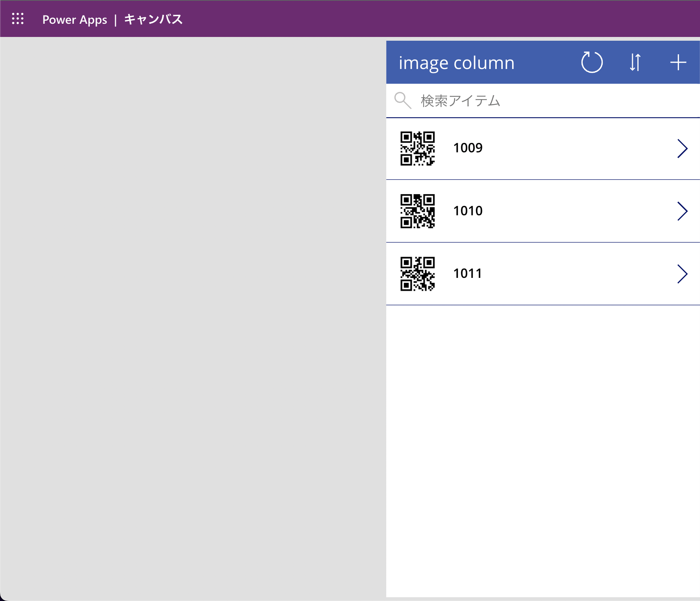Screen dimensions: 700x601
Task: Open item 1010 with its chevron arrow
Action: [x=682, y=211]
